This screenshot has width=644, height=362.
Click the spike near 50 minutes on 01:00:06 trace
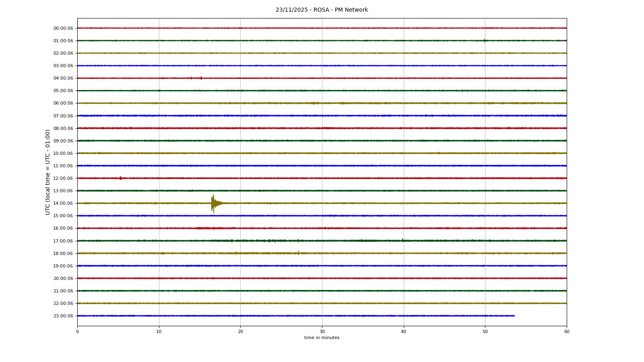[x=484, y=40]
